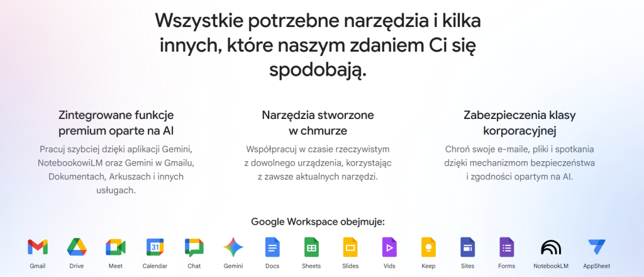Image resolution: width=644 pixels, height=277 pixels.
Task: Click the Docs text label
Action: (x=272, y=266)
